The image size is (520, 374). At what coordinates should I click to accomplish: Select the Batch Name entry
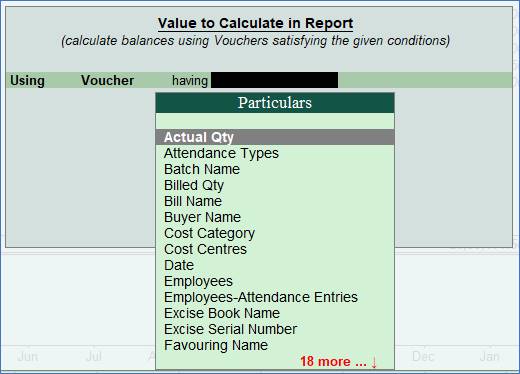coord(202,169)
